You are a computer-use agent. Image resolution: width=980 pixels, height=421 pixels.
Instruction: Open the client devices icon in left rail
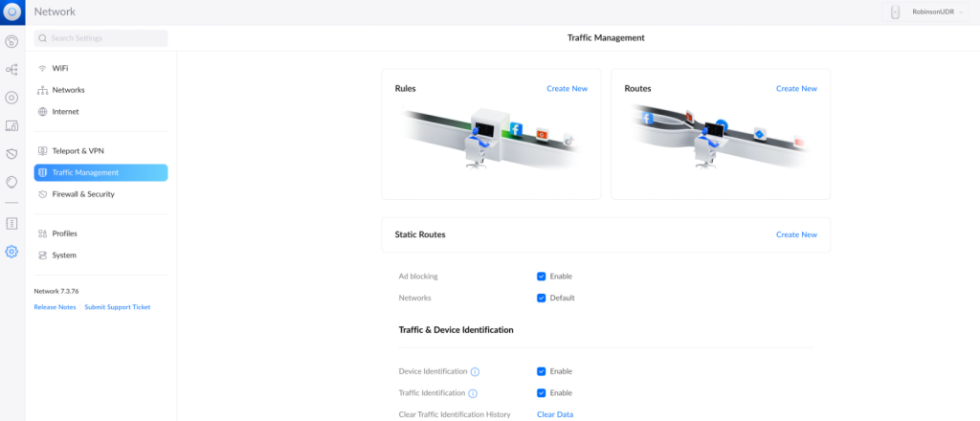12,125
